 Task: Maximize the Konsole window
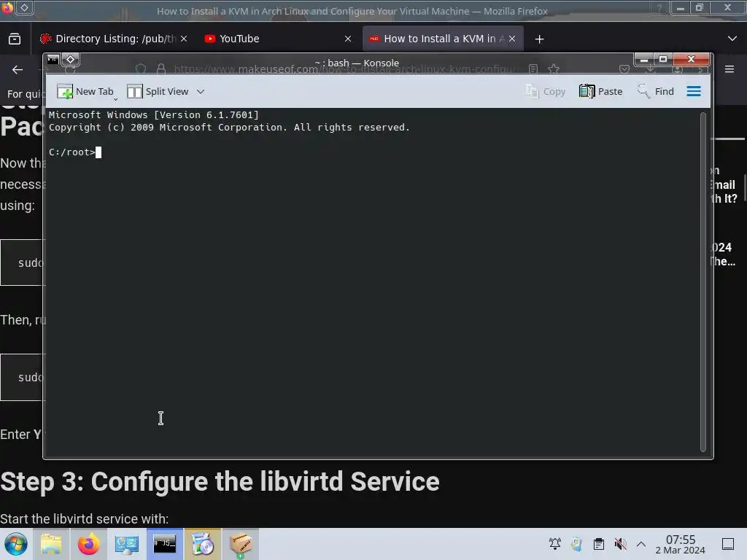(662, 60)
